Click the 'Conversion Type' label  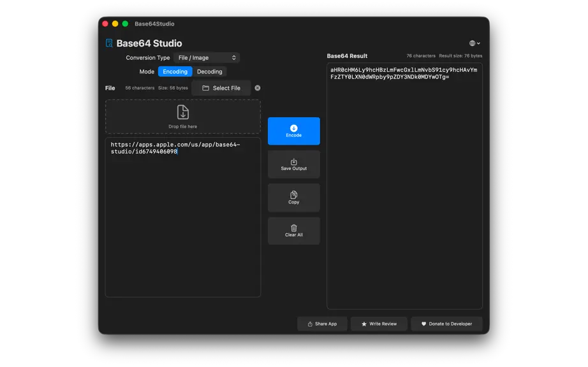[x=148, y=58]
